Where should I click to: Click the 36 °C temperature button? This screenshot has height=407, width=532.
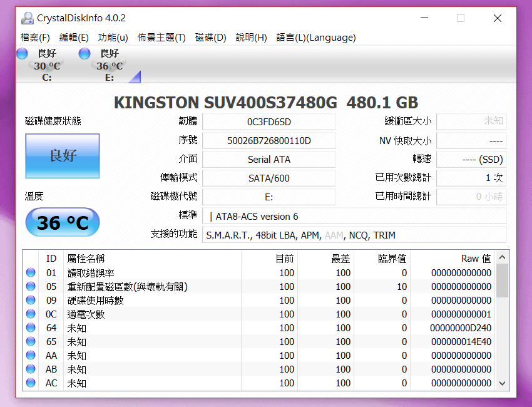[x=63, y=223]
